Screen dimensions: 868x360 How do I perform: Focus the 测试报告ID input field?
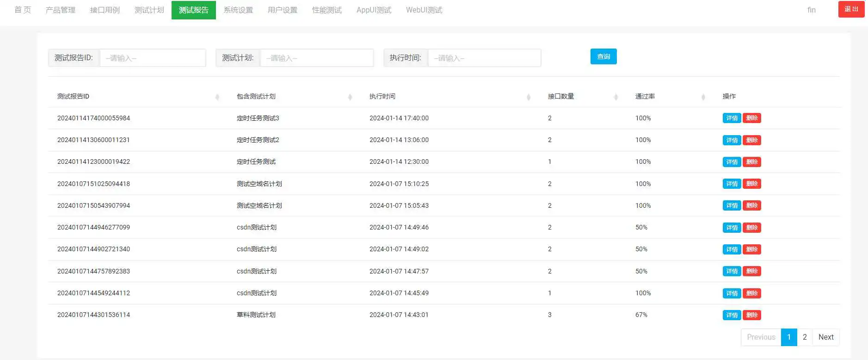[153, 58]
